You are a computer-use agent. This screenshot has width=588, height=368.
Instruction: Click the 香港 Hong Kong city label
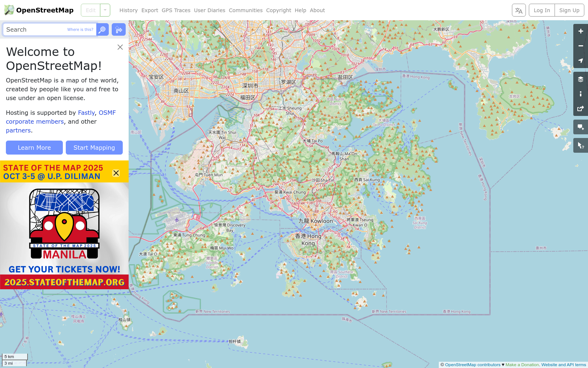pyautogui.click(x=308, y=240)
